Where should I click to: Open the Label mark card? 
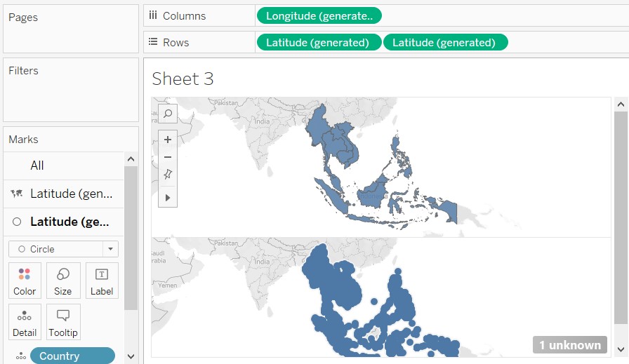click(102, 281)
